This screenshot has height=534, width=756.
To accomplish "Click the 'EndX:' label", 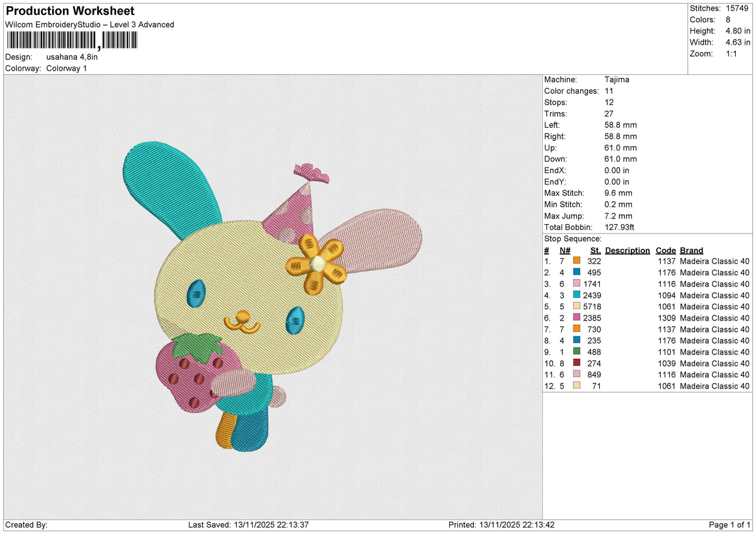I will click(x=555, y=171).
